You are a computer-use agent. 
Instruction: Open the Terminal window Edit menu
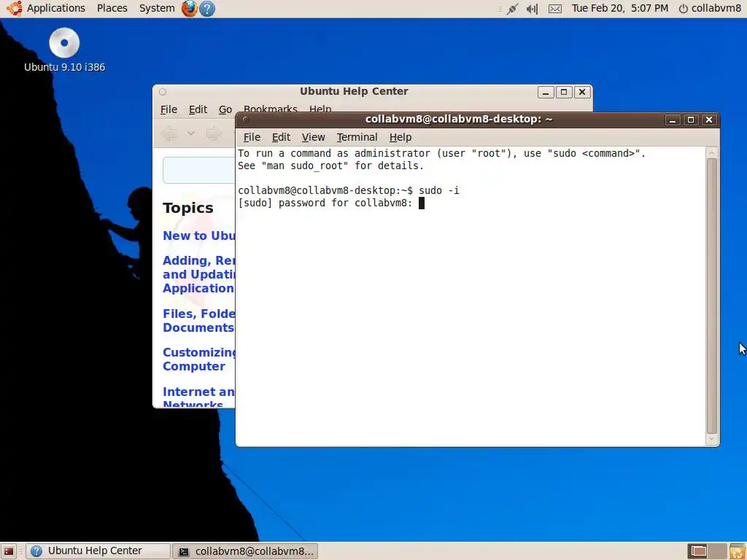(x=281, y=137)
